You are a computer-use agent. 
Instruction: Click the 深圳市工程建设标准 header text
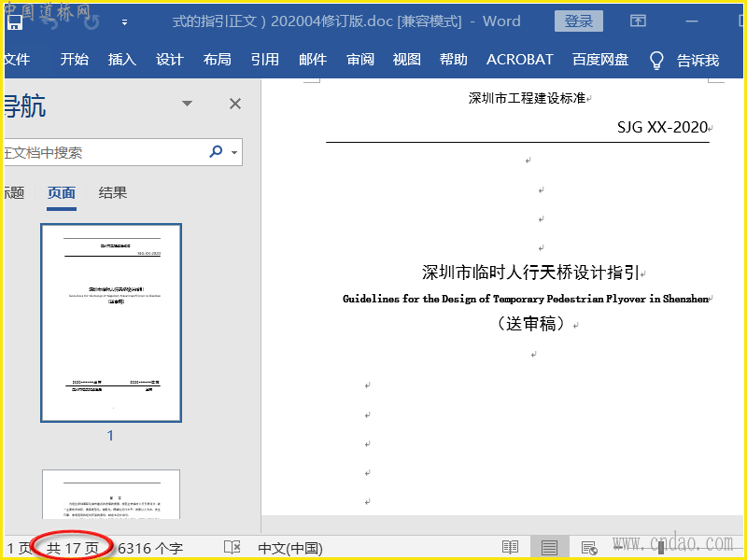(x=527, y=98)
